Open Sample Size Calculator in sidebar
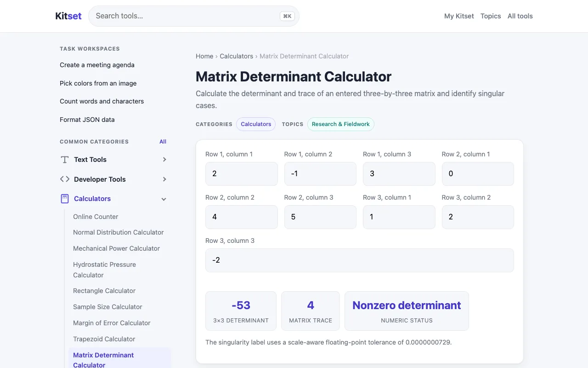 [x=107, y=307]
